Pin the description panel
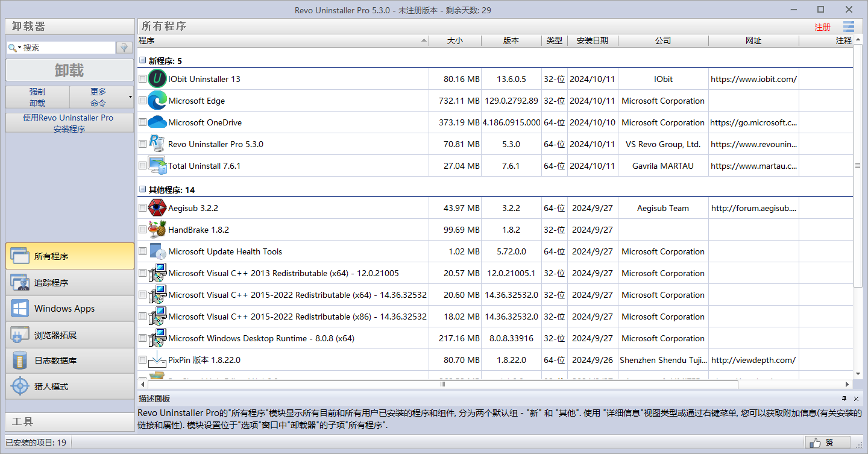 pyautogui.click(x=844, y=399)
